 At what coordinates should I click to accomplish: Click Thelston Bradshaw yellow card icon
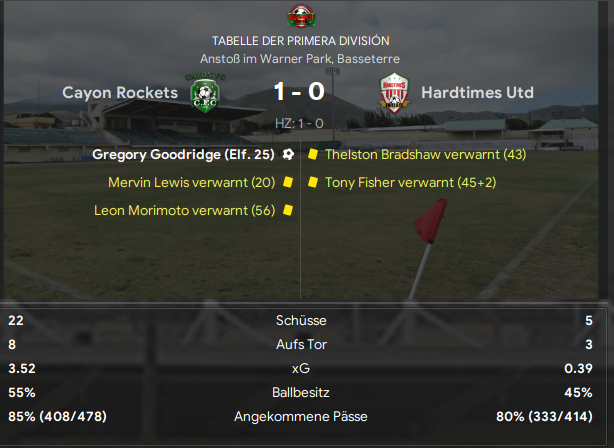pyautogui.click(x=312, y=154)
